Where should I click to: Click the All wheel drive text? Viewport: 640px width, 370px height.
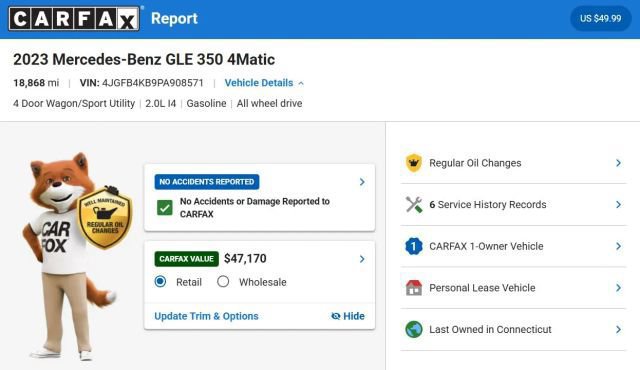click(269, 104)
